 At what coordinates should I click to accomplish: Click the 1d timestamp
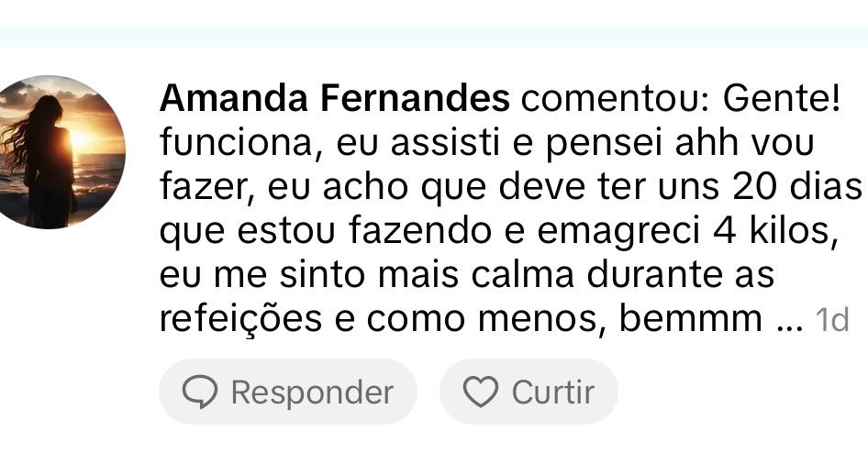(832, 320)
